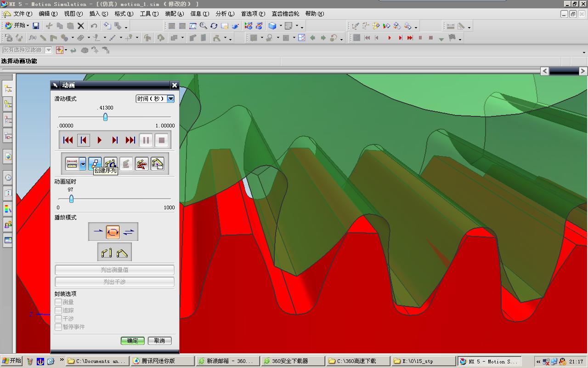Switch to E:\0\15_stp taskbar folder
Screen dimensions: 588x368
pyautogui.click(x=423, y=361)
